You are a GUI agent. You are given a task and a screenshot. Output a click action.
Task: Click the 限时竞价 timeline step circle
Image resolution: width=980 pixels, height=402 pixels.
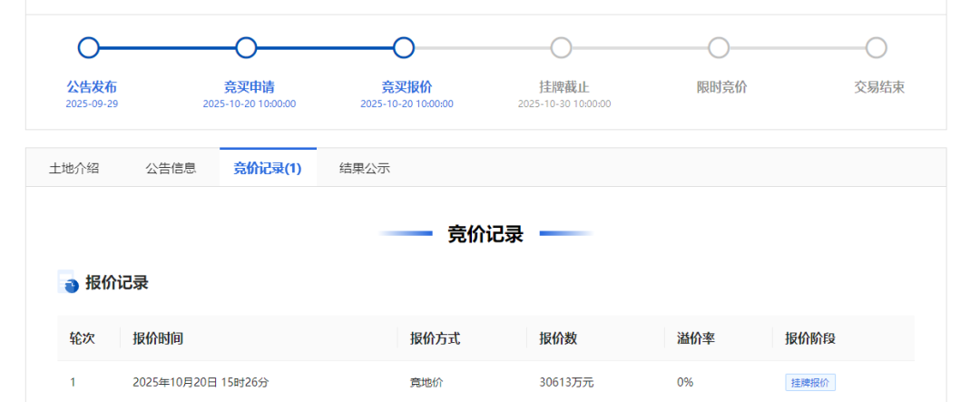coord(719,47)
